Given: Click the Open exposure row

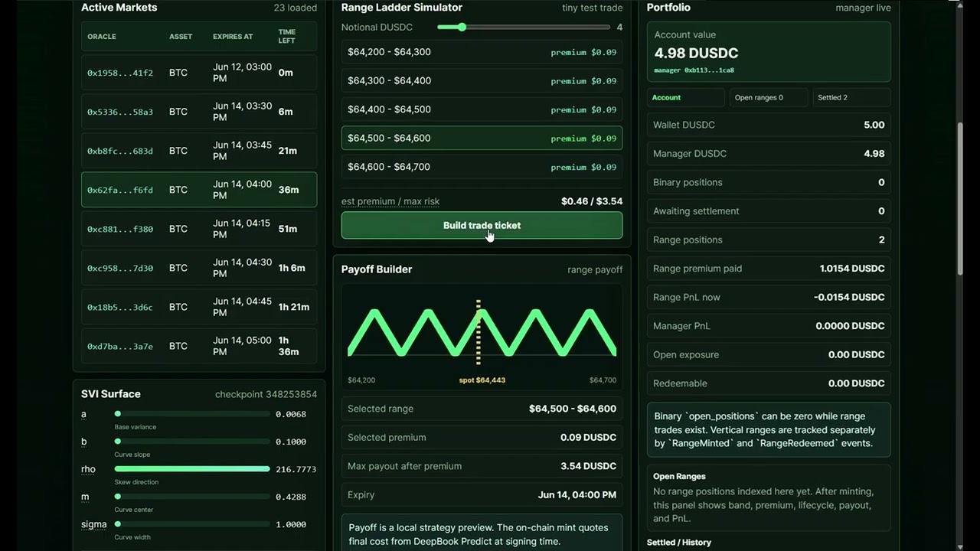Looking at the screenshot, I should pos(769,354).
